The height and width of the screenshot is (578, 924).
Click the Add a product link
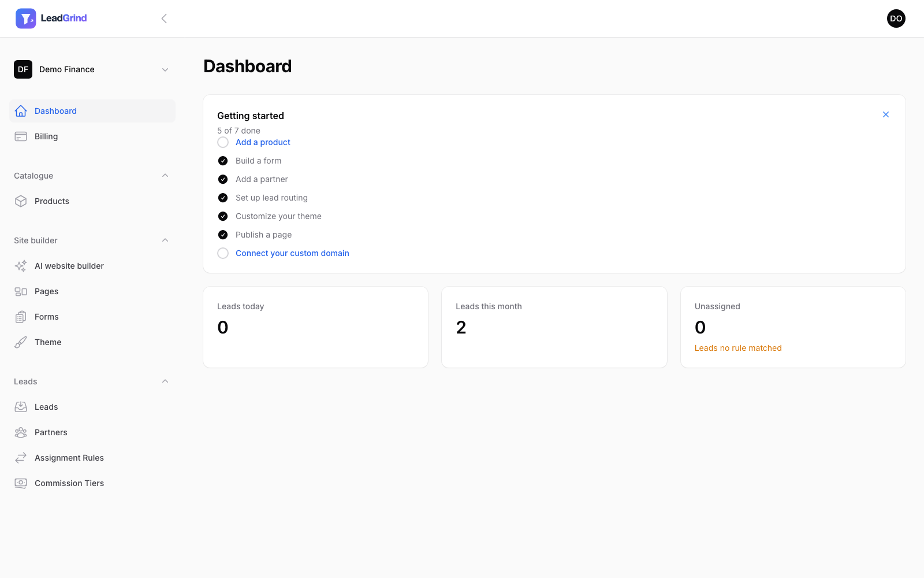point(263,142)
